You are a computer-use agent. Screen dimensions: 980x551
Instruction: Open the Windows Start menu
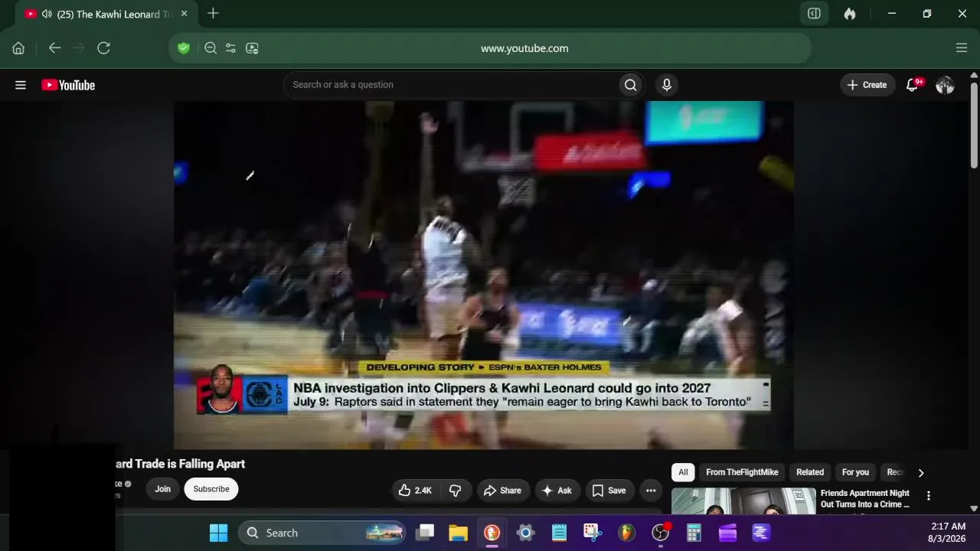coord(218,533)
